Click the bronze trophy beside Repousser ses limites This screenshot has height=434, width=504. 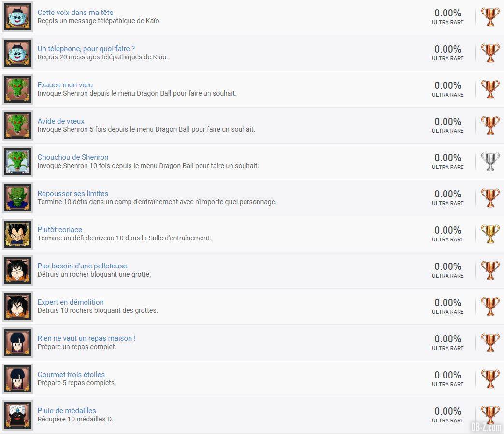pos(490,198)
